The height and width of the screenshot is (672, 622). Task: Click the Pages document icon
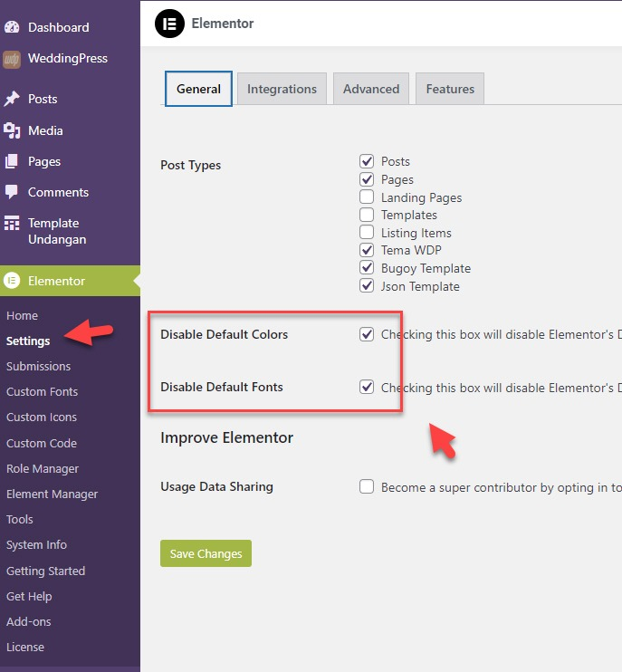click(x=12, y=161)
